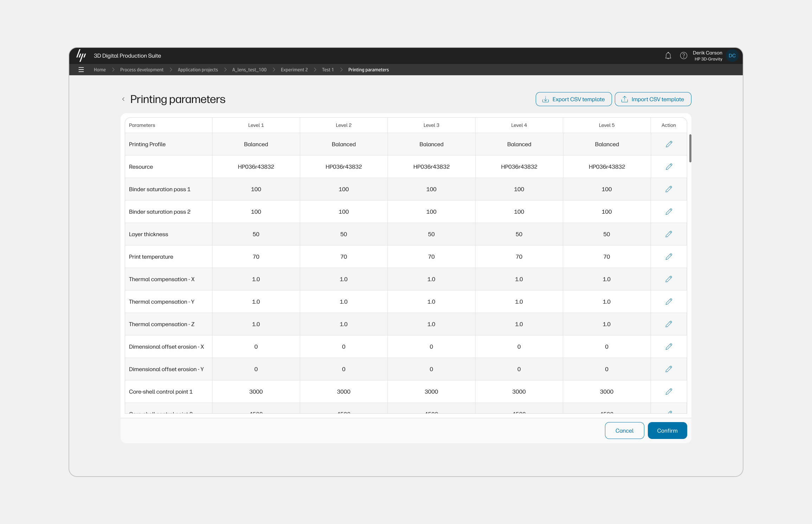Go back using the arrow beside Printing parameters
812x524 pixels.
point(123,99)
